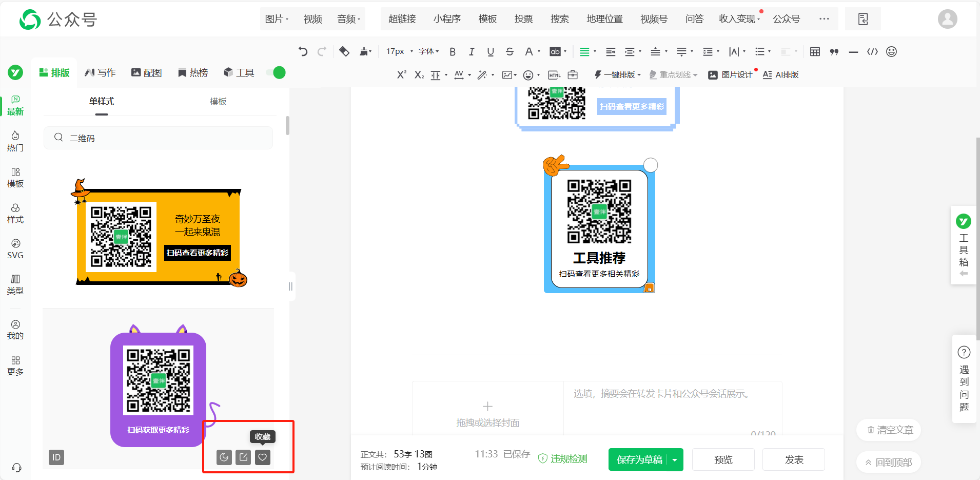Viewport: 980px width, 480px height.
Task: Open the bullet list style dropdown
Action: pos(762,51)
